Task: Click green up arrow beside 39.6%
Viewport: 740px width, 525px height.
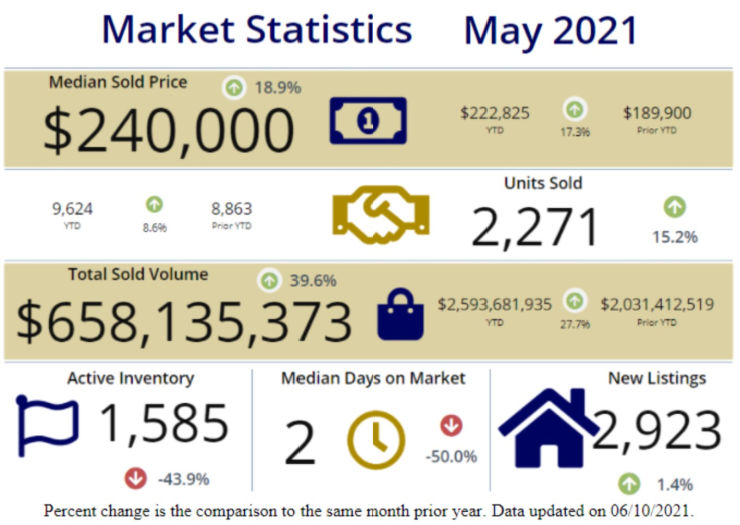Action: [x=268, y=280]
